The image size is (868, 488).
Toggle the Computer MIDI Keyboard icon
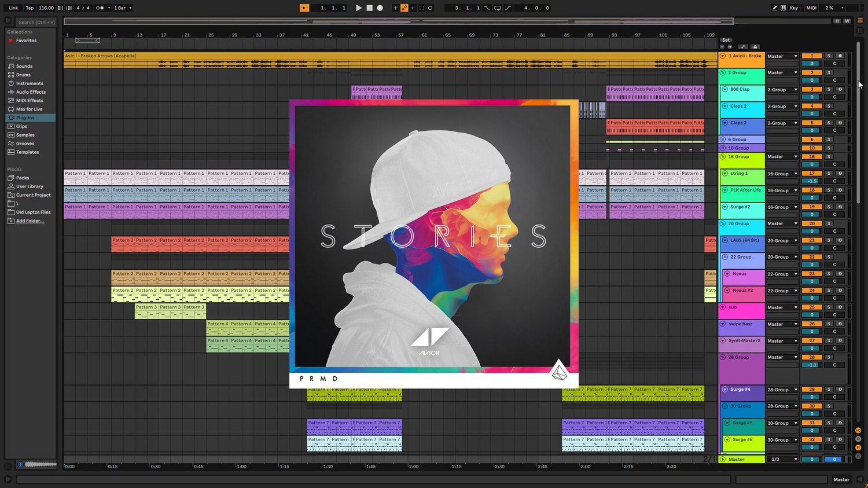(783, 8)
